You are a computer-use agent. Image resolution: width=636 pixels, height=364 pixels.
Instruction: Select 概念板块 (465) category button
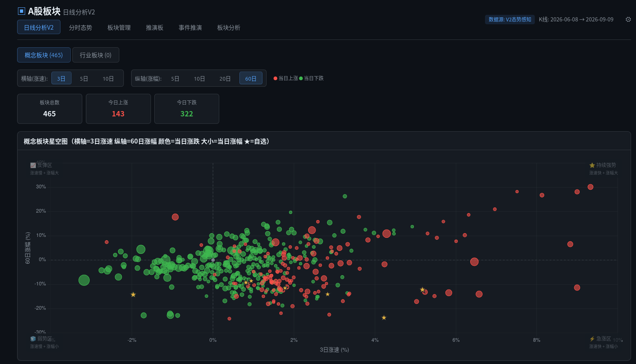[x=44, y=55]
